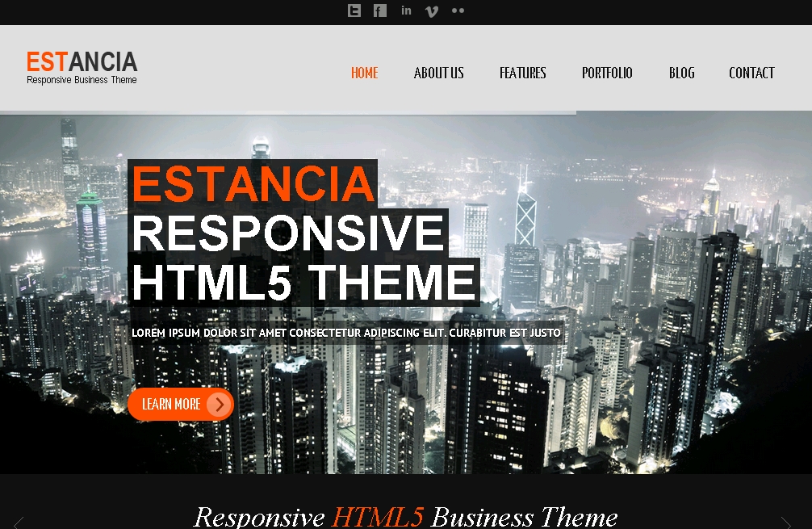Viewport: 812px width, 529px height.
Task: Open the Flickr two-dot icon
Action: pyautogui.click(x=458, y=10)
